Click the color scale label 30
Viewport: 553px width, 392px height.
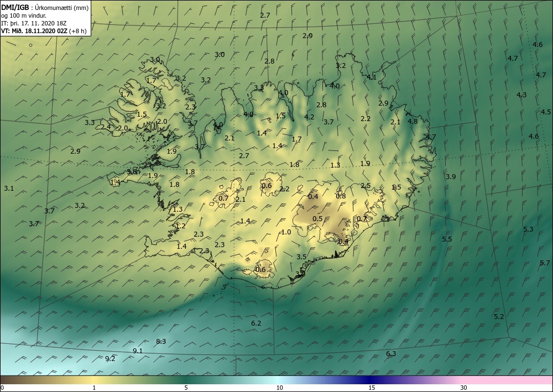pyautogui.click(x=463, y=388)
